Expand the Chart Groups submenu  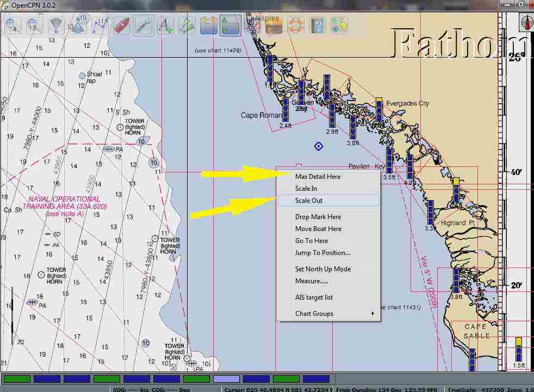pyautogui.click(x=328, y=314)
